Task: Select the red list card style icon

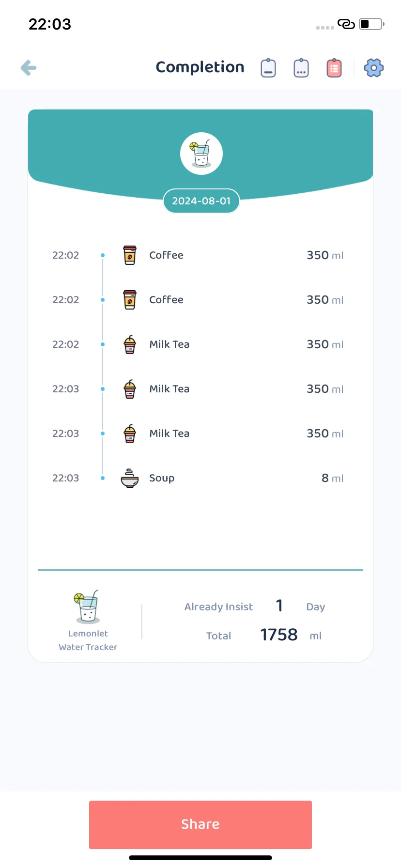Action: [x=334, y=68]
